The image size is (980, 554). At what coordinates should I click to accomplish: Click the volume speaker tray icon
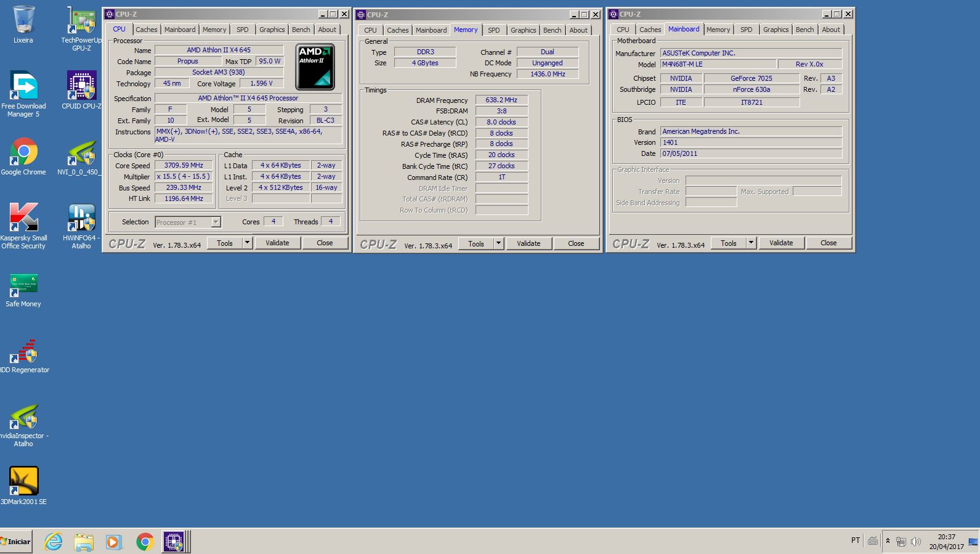pos(916,542)
